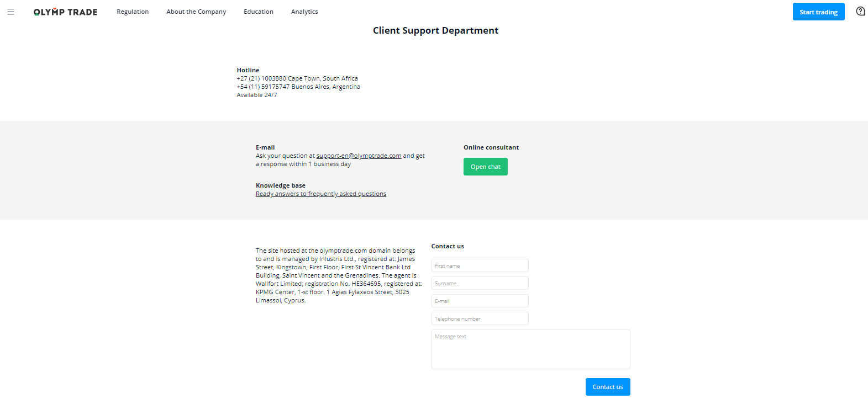Open the Regulation menu
The image size is (868, 415).
click(x=133, y=12)
